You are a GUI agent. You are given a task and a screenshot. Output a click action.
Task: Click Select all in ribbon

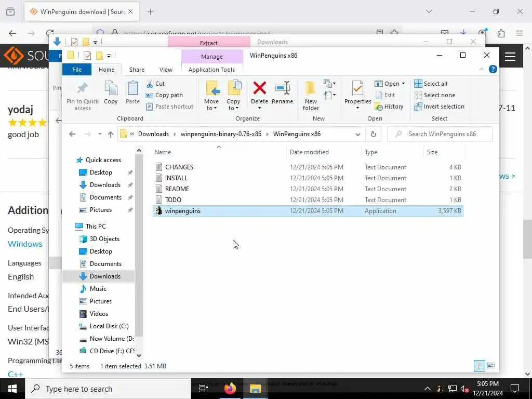[431, 84]
